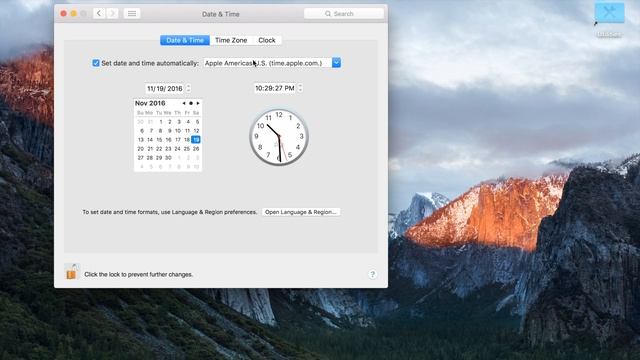Select November 27 in the calendar

[x=141, y=158]
